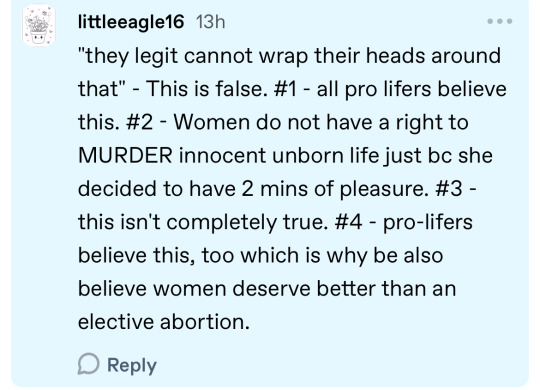This screenshot has width=540, height=390.
Task: Click the "#1" marker in the comment
Action: pos(285,89)
